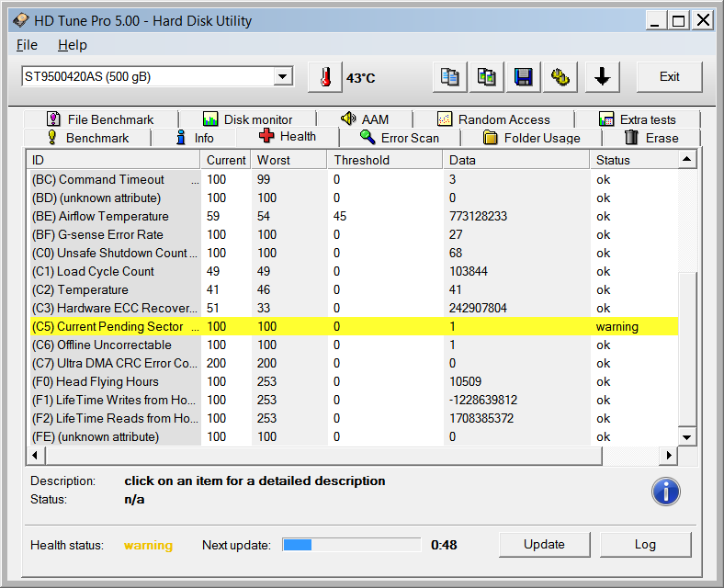The height and width of the screenshot is (588, 724).
Task: Click the Exit button
Action: pos(670,77)
